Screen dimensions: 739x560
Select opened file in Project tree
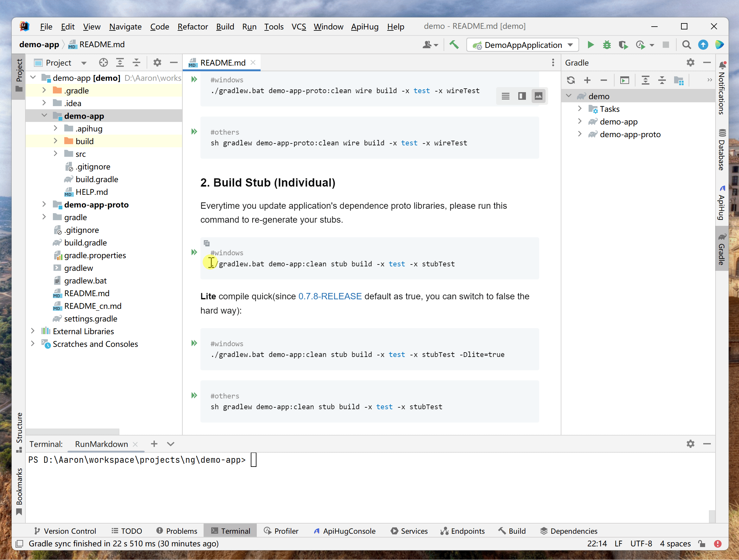(x=104, y=62)
